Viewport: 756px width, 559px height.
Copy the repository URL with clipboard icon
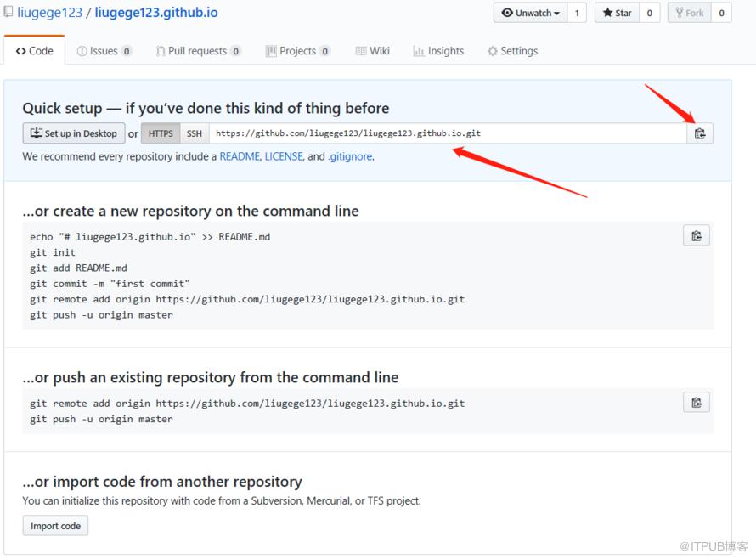(x=700, y=133)
